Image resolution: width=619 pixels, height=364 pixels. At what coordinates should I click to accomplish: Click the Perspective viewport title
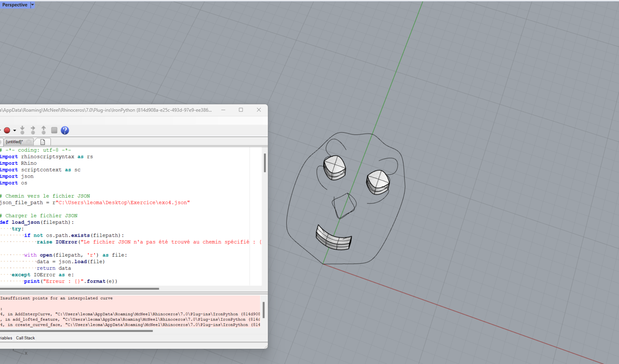pyautogui.click(x=15, y=5)
